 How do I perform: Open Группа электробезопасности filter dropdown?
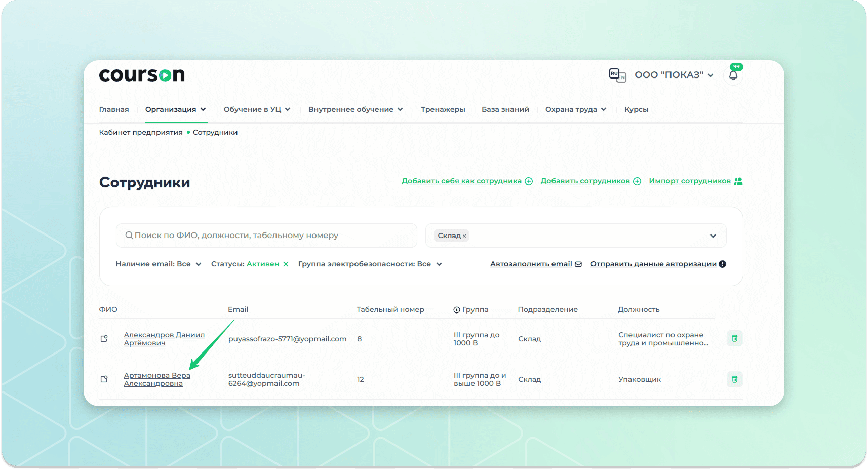[370, 264]
